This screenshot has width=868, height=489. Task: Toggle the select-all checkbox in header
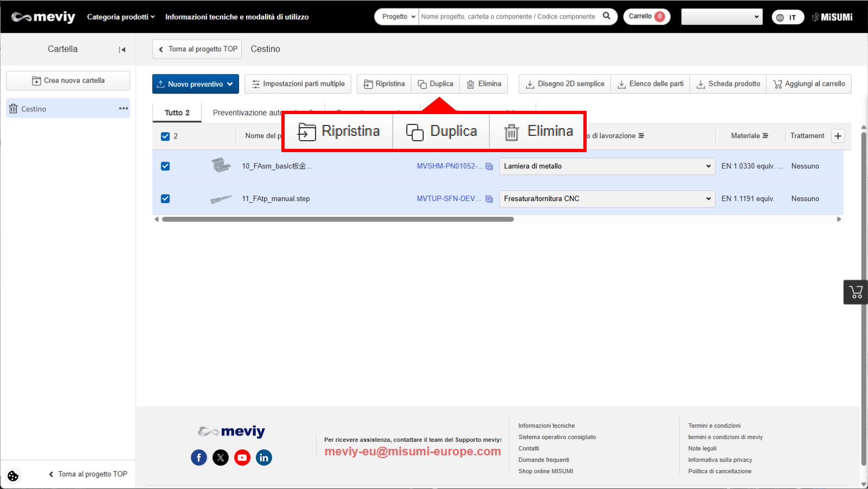pyautogui.click(x=165, y=136)
